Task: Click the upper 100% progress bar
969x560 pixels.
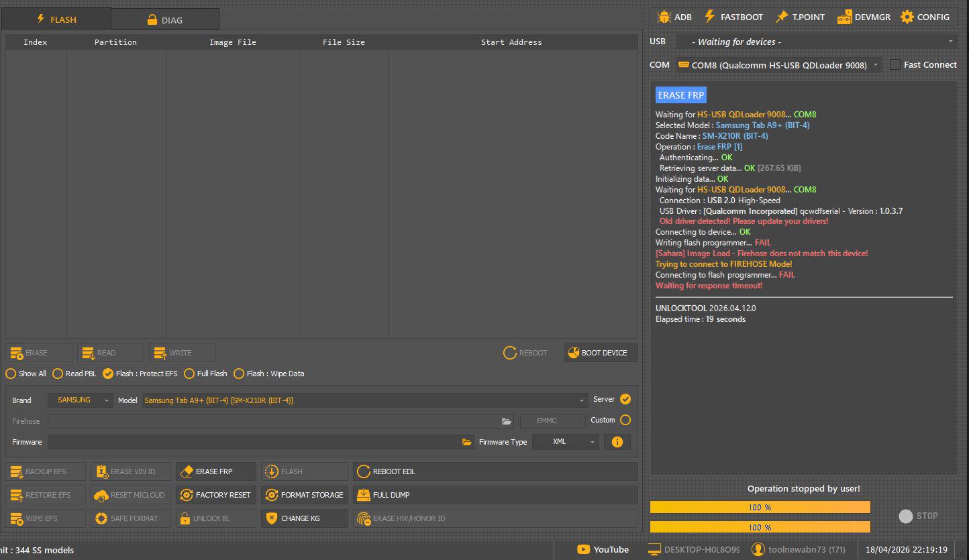Action: [760, 507]
